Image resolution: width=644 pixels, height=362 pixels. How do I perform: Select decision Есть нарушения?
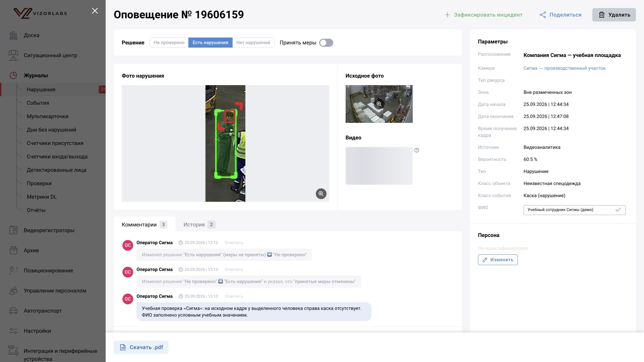coord(210,43)
